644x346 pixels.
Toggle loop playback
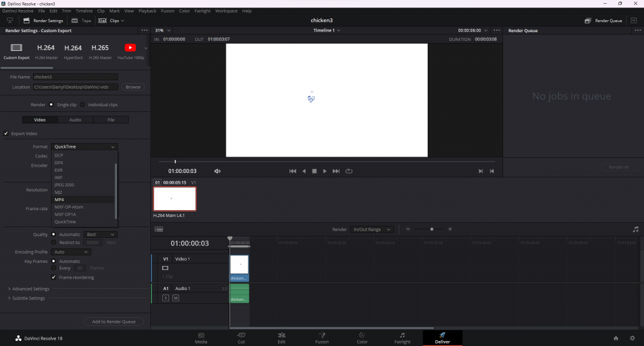[x=348, y=171]
